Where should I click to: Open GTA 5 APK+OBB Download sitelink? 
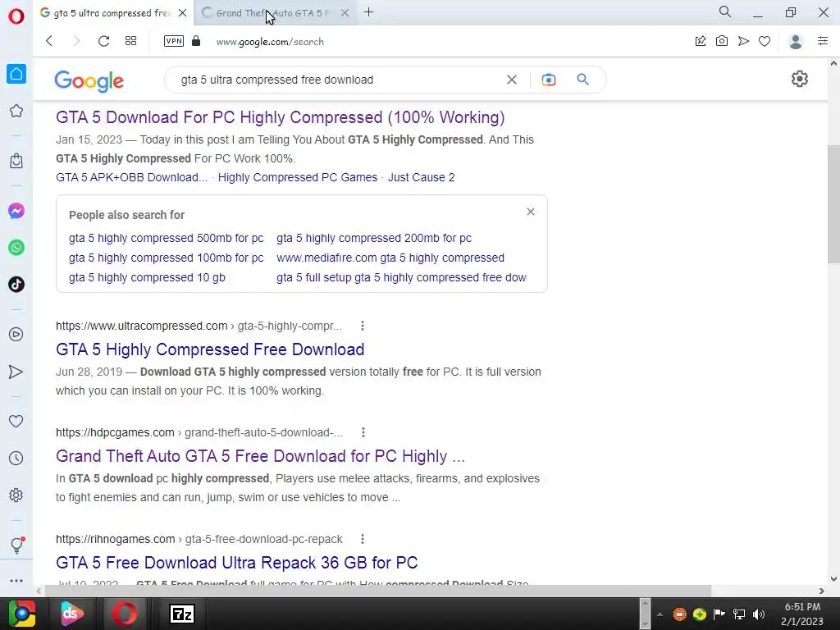[131, 177]
